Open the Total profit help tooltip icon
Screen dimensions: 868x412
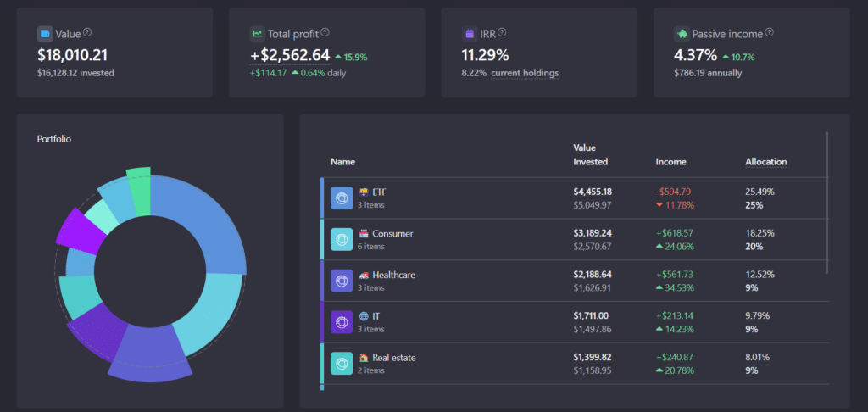[325, 33]
